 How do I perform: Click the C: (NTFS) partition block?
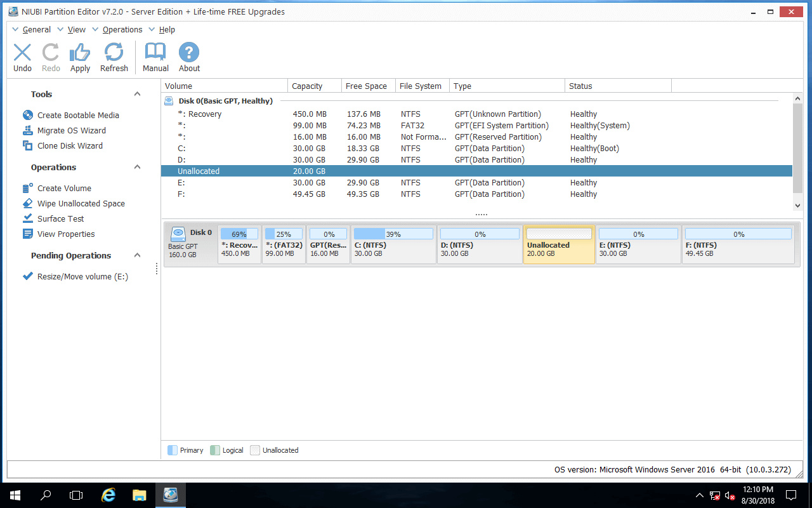point(393,244)
